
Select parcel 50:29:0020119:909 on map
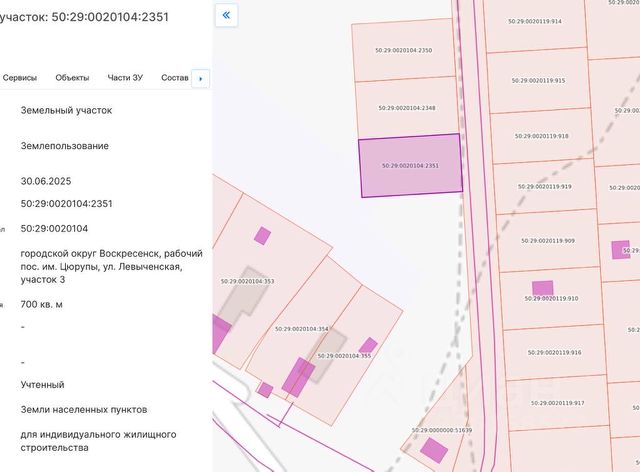548,241
